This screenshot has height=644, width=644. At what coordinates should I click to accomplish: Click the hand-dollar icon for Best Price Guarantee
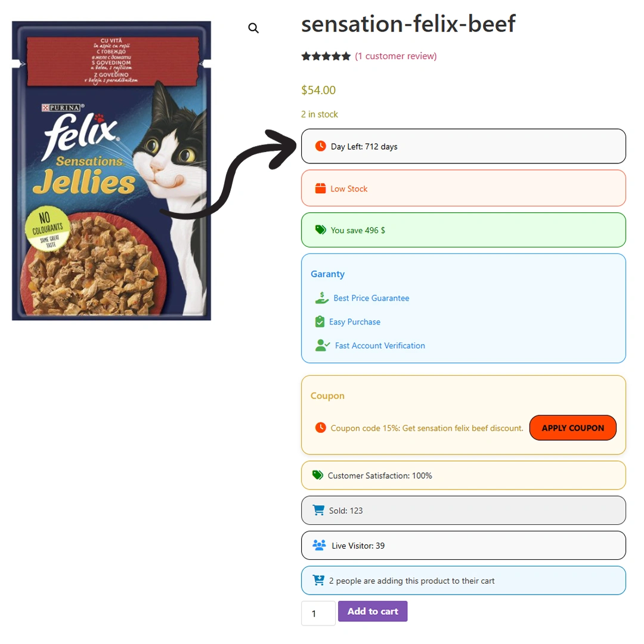click(x=322, y=298)
